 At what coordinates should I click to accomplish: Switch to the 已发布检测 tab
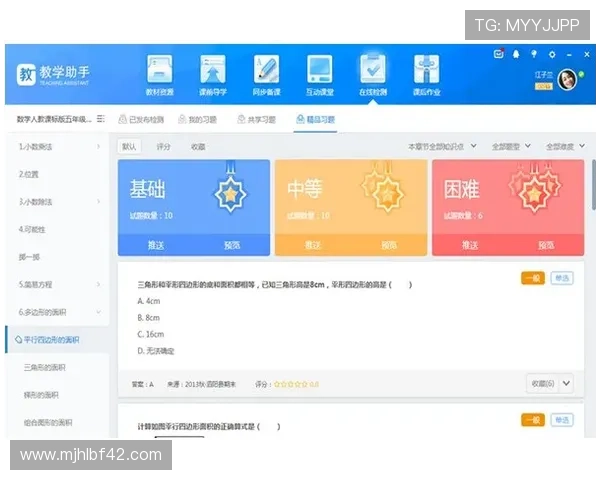(x=141, y=119)
